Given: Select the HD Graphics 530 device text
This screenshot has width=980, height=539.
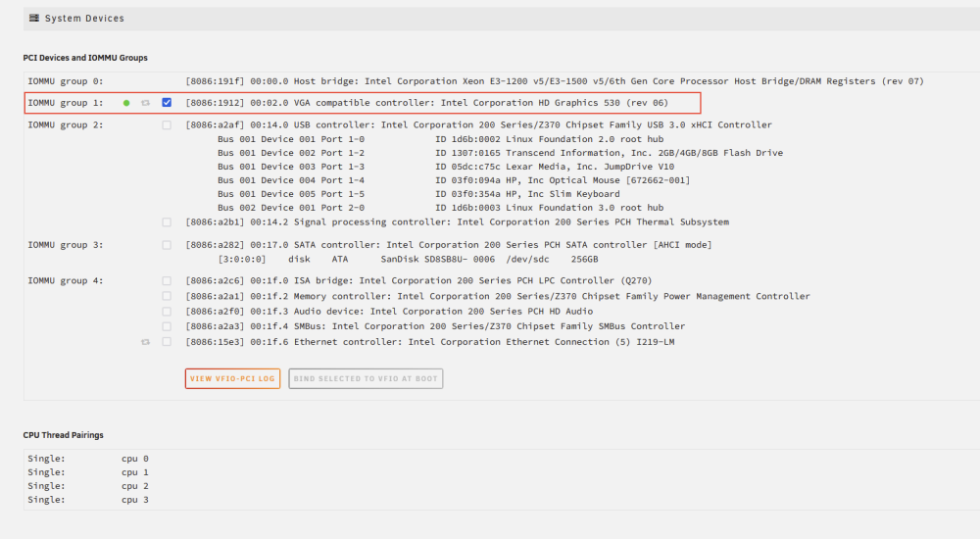Looking at the screenshot, I should pos(427,103).
